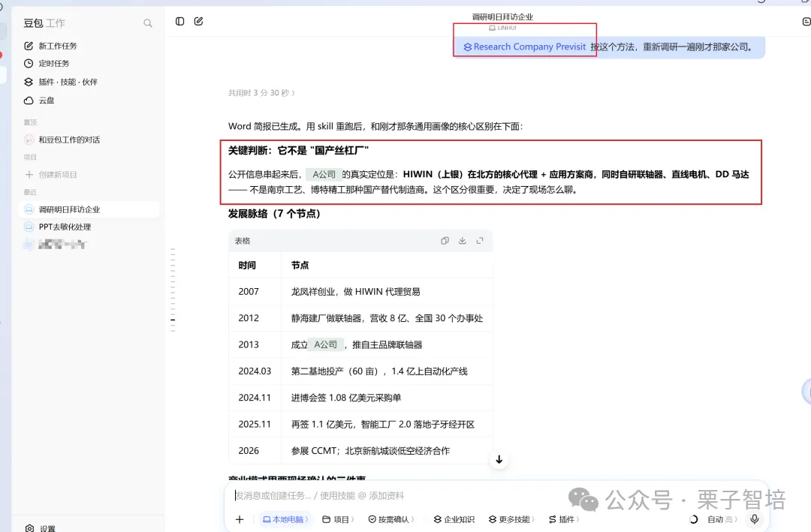Expand the 共用时 3 分 30 秒 details
The image size is (811, 532).
tap(261, 93)
